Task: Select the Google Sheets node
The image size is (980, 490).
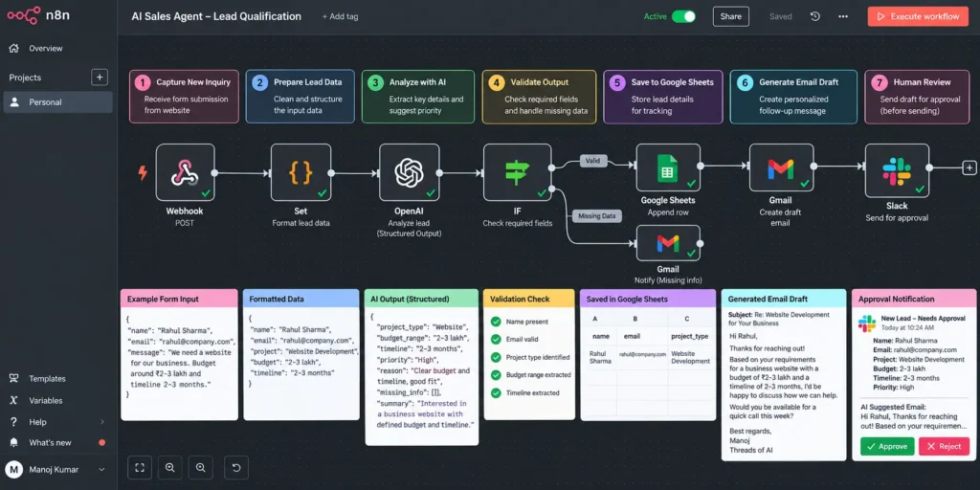Action: click(x=668, y=167)
